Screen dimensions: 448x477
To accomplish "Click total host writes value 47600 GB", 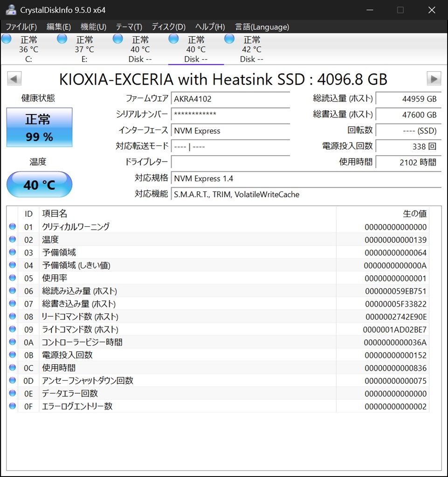I will pyautogui.click(x=408, y=115).
